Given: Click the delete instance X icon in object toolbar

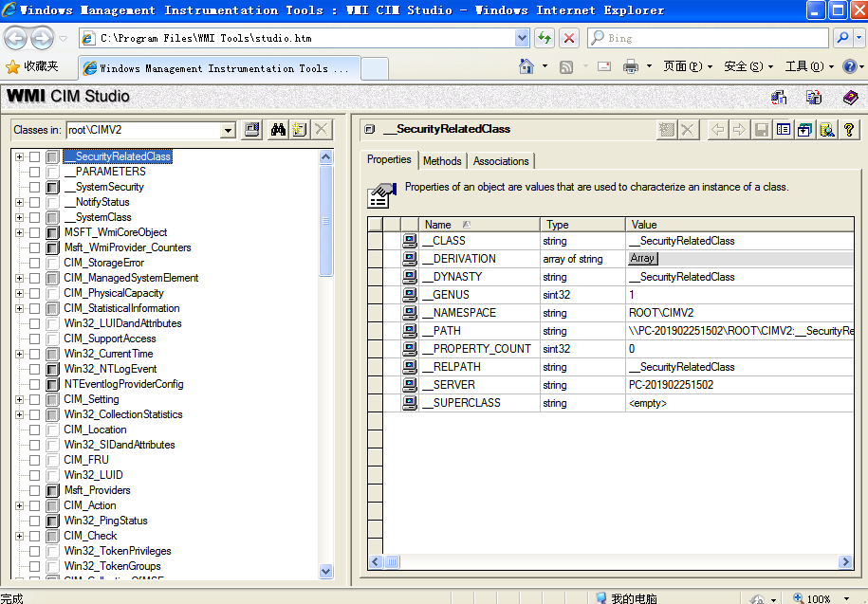Looking at the screenshot, I should click(x=688, y=130).
